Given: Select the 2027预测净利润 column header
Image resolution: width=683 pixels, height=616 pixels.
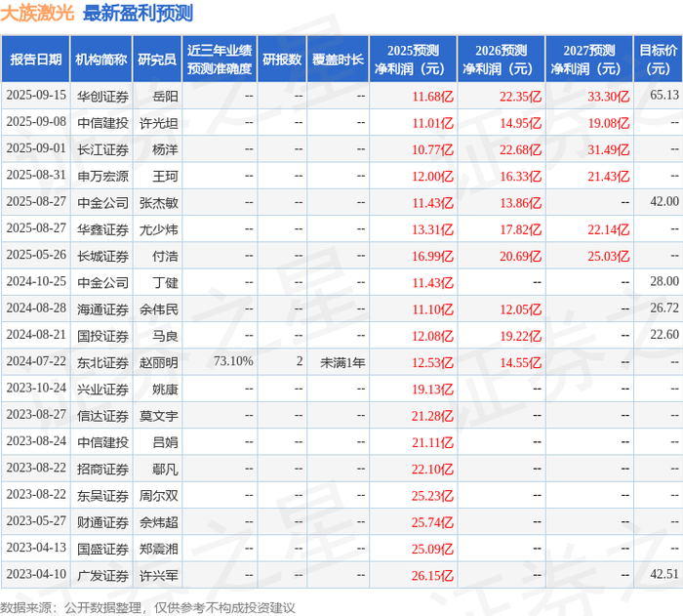Looking at the screenshot, I should 589,60.
